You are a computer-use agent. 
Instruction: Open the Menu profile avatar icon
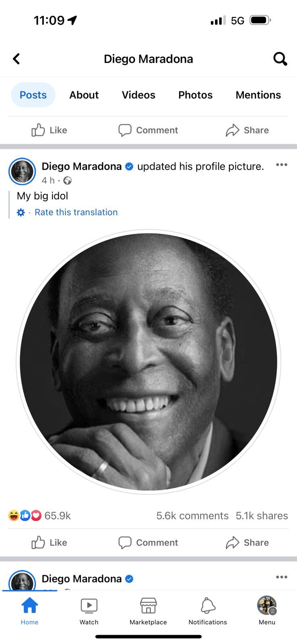267,605
